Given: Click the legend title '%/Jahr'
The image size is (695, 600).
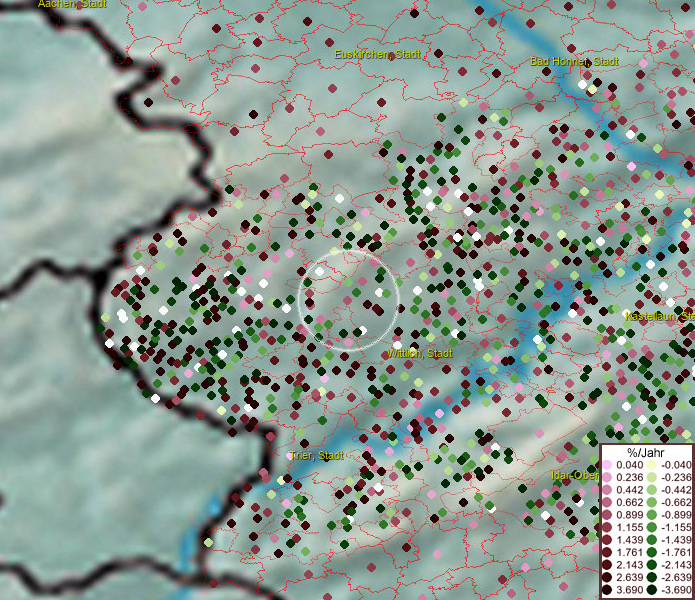Looking at the screenshot, I should tap(645, 452).
